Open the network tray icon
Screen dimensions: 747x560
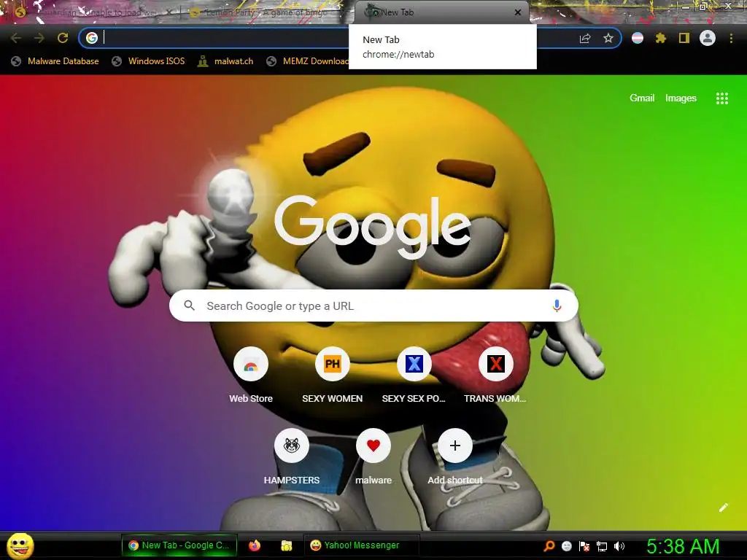coord(602,546)
